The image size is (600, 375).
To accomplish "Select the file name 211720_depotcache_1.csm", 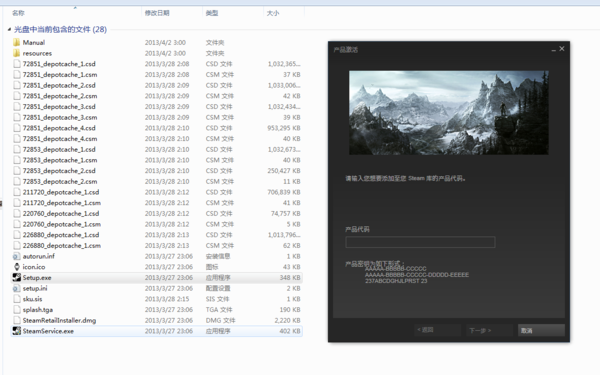I will (x=62, y=203).
